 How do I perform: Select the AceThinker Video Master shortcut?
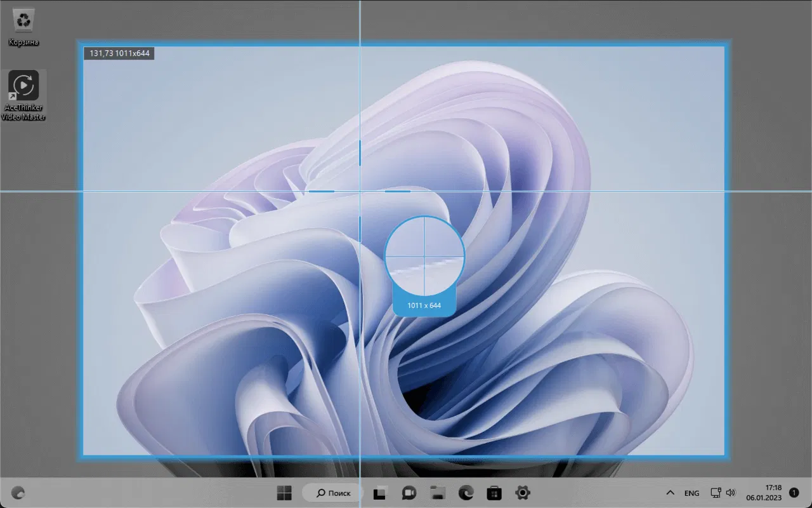pyautogui.click(x=23, y=95)
